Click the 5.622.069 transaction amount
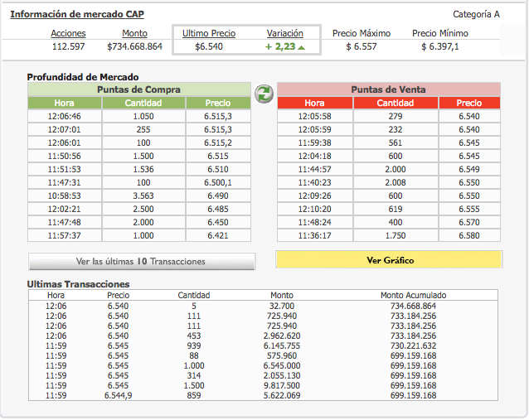Image resolution: width=529 pixels, height=420 pixels. [x=282, y=395]
